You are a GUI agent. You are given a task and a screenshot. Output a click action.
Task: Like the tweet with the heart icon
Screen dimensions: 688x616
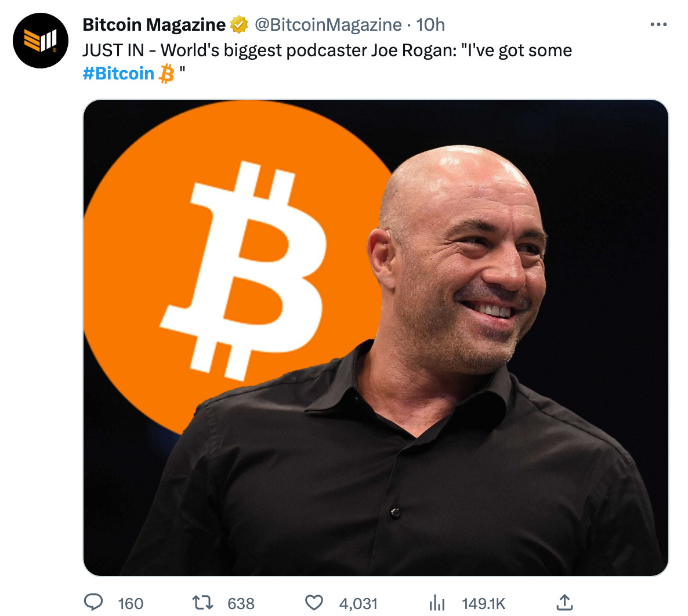pos(314,603)
